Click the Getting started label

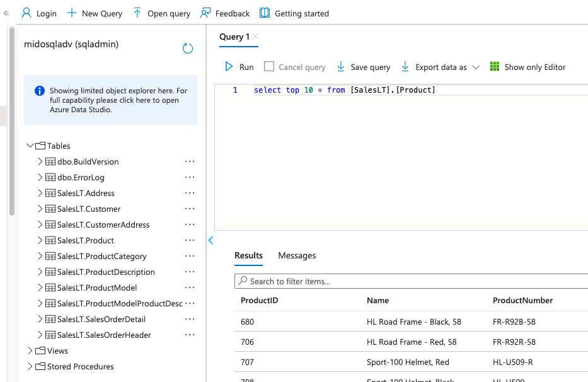coord(302,13)
